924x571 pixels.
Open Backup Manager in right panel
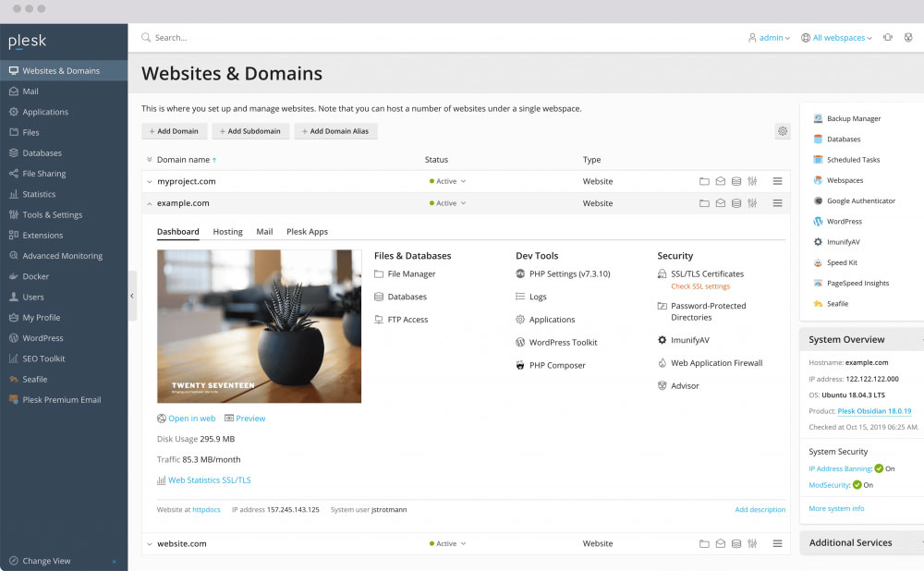click(x=846, y=118)
